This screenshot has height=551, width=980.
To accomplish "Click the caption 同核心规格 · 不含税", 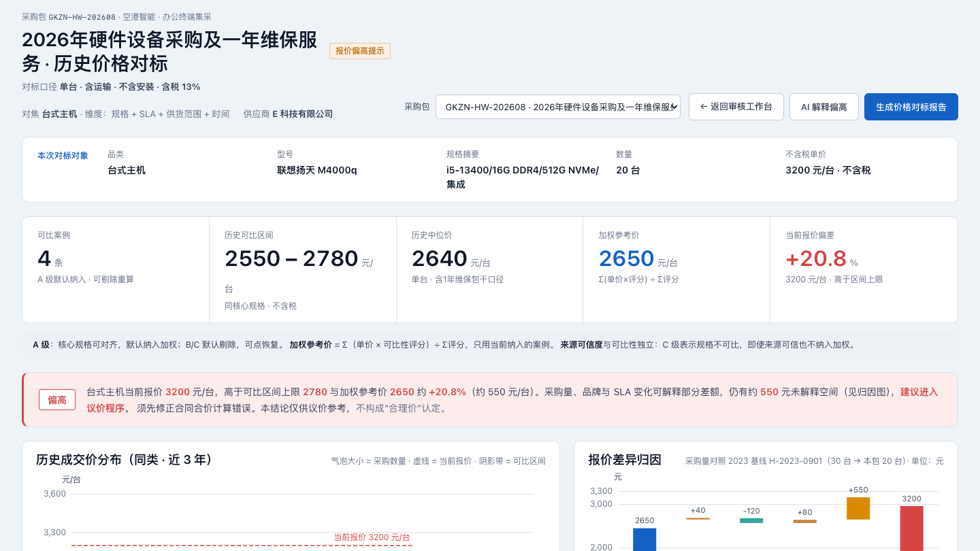I will 261,306.
